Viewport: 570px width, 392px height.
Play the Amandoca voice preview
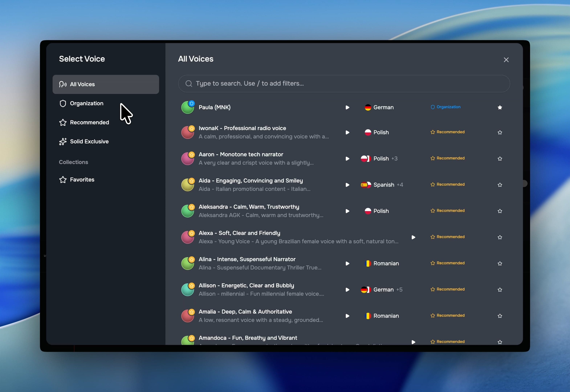413,342
